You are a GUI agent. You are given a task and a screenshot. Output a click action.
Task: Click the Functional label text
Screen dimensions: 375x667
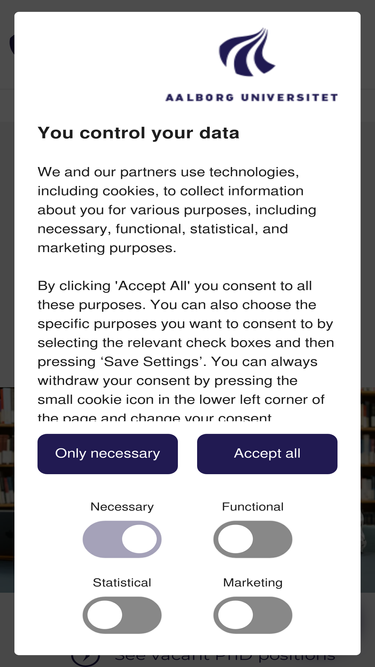(253, 507)
